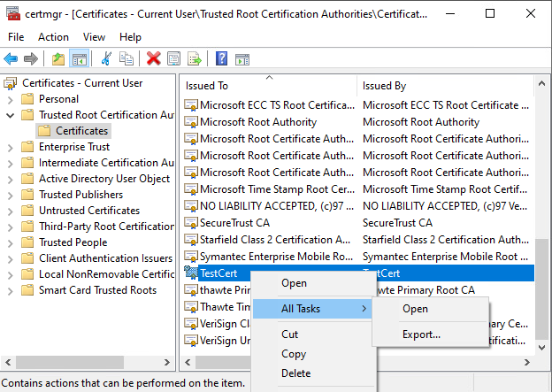Screen dimensions: 552x392
Task: Click the Forward arrow toolbar icon
Action: tap(31, 58)
